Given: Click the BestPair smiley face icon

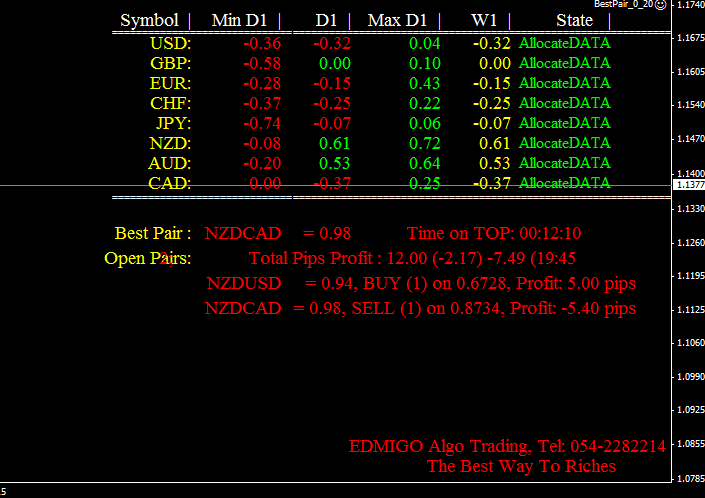Looking at the screenshot, I should click(660, 5).
